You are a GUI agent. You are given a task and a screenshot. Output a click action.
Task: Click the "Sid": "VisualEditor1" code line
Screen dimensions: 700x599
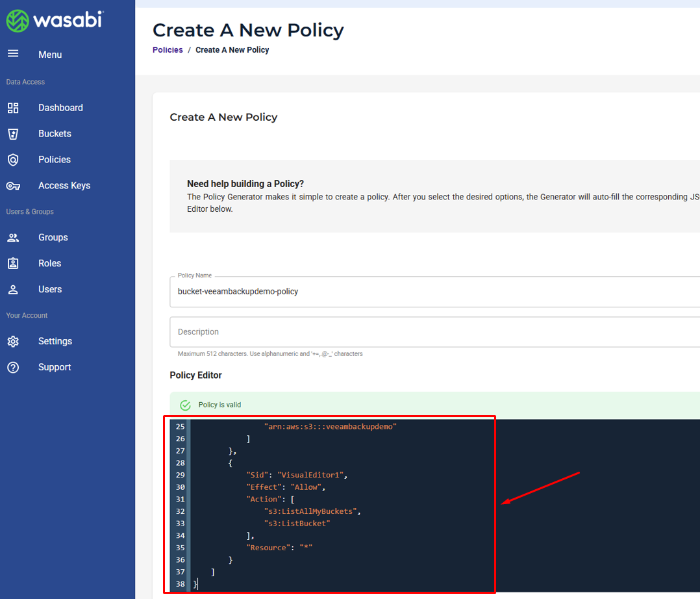[x=297, y=475]
